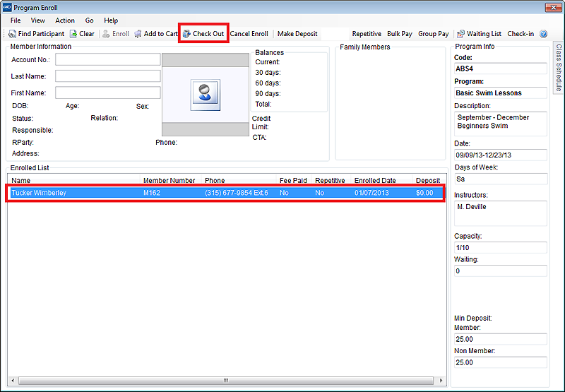Click the $0.00 deposit cell
The height and width of the screenshot is (392, 565).
pos(424,193)
